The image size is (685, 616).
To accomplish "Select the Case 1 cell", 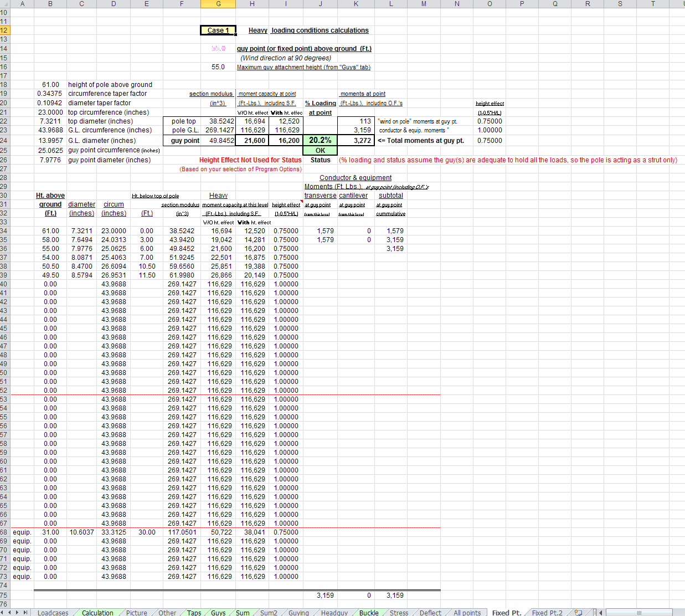I will [x=218, y=30].
